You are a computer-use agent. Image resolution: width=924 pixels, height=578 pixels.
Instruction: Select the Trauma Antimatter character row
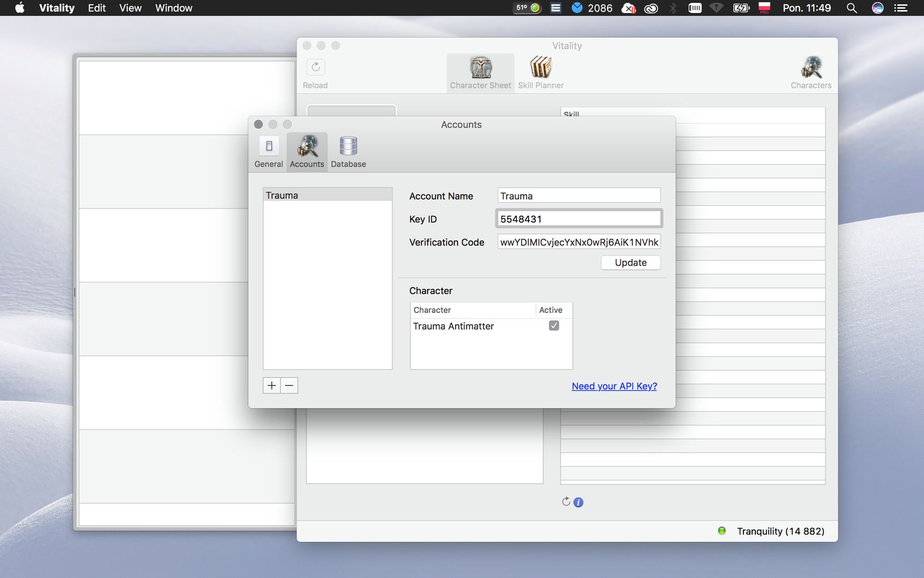point(491,326)
